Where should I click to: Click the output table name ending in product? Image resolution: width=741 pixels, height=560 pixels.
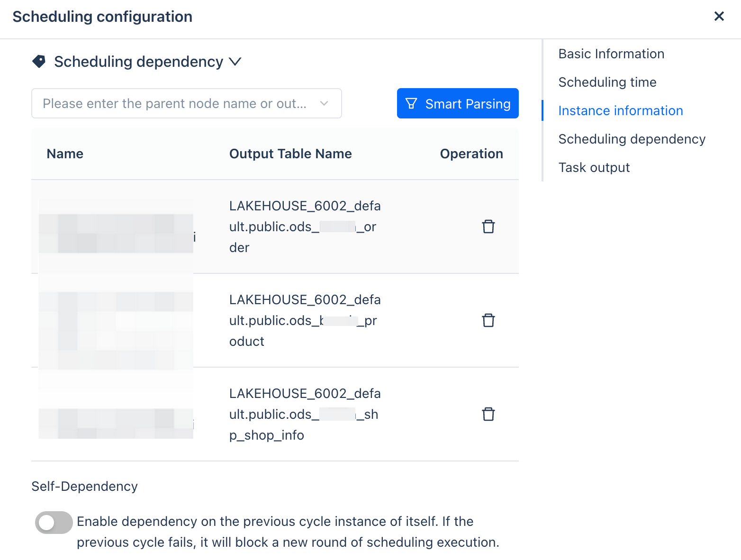tap(304, 320)
